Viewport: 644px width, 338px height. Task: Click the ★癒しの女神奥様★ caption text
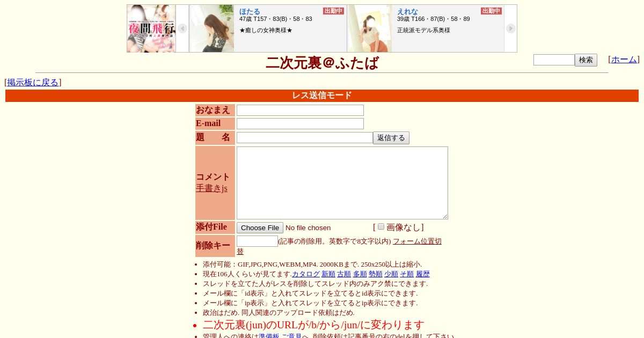pos(266,31)
